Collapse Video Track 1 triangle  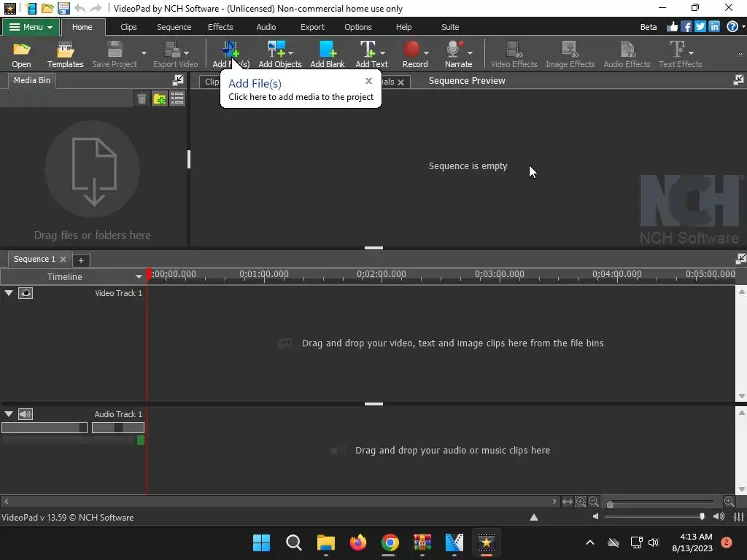[9, 293]
